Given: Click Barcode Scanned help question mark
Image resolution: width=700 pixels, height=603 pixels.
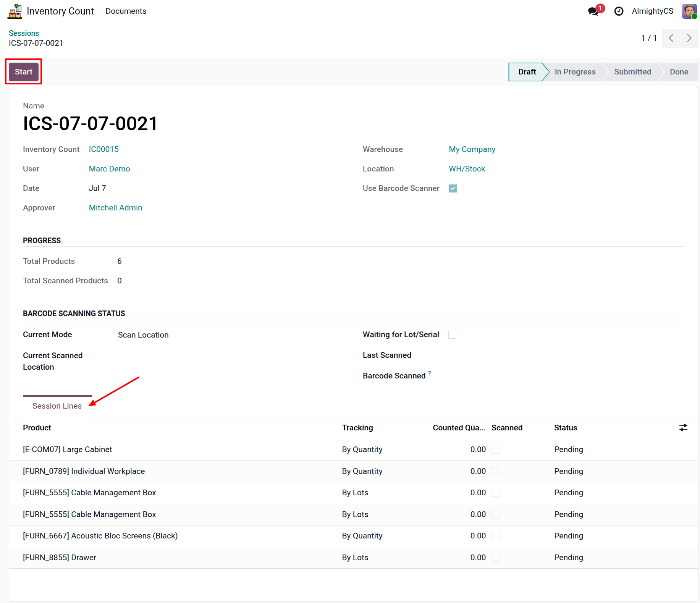Looking at the screenshot, I should tap(430, 373).
